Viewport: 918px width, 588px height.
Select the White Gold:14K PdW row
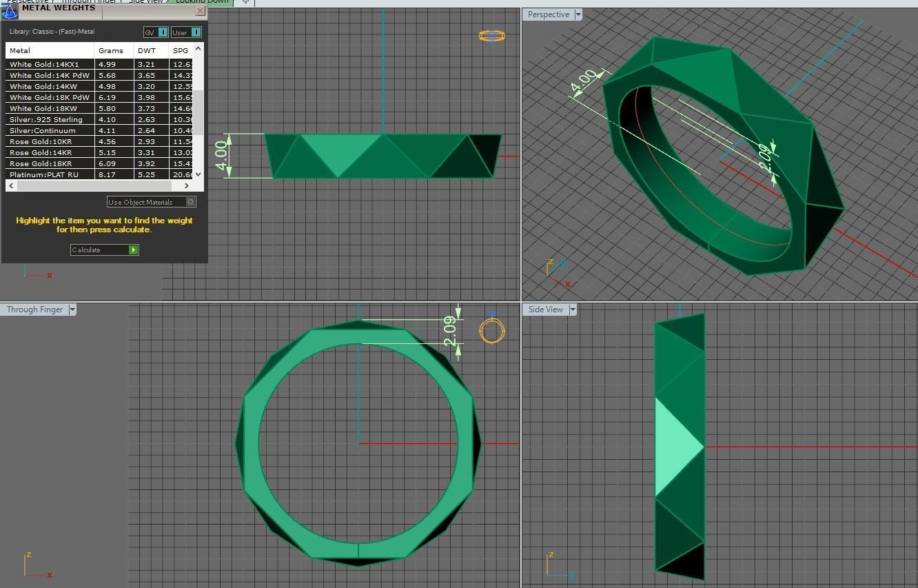(99, 75)
